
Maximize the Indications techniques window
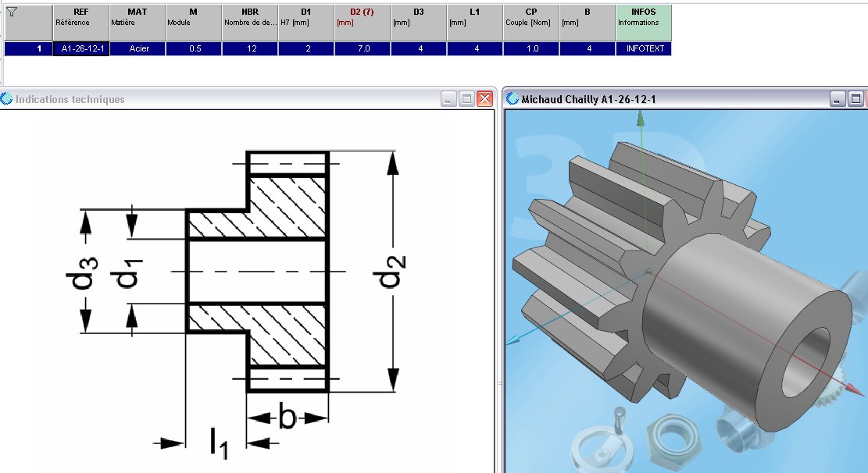click(x=466, y=99)
